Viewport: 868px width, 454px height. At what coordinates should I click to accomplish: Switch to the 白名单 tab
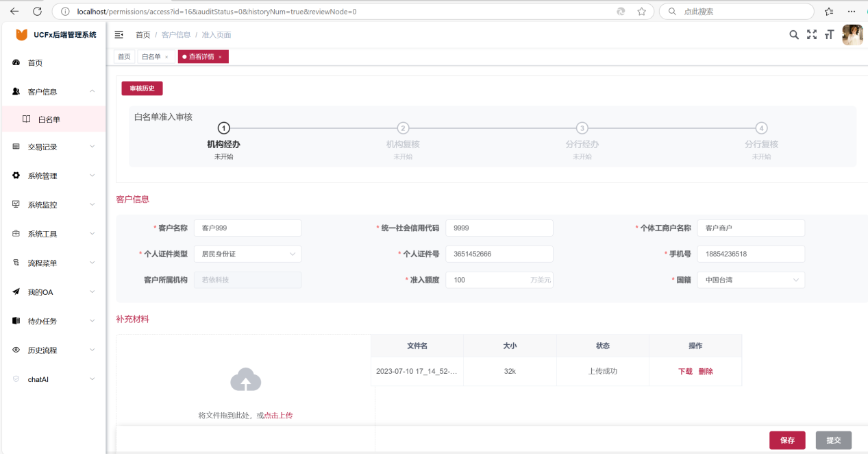tap(151, 57)
